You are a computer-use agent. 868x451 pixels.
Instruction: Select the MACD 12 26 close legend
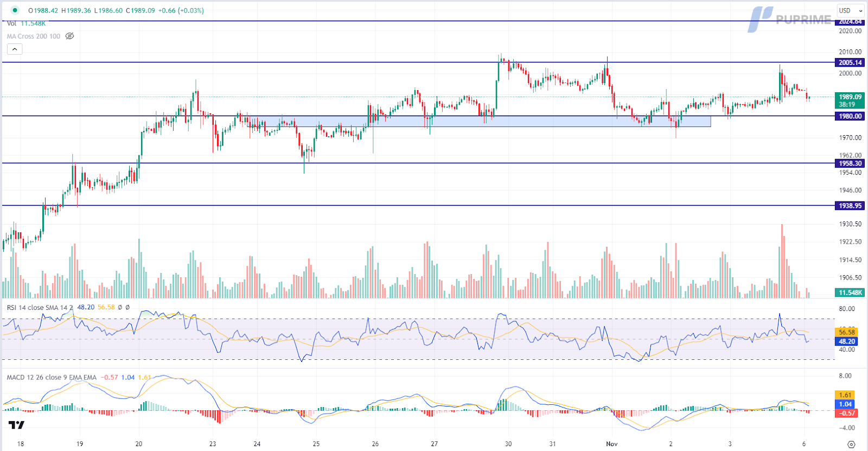point(52,377)
